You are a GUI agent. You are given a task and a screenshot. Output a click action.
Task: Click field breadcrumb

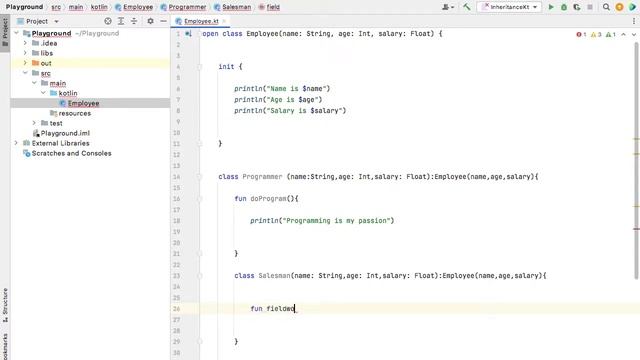(x=269, y=7)
